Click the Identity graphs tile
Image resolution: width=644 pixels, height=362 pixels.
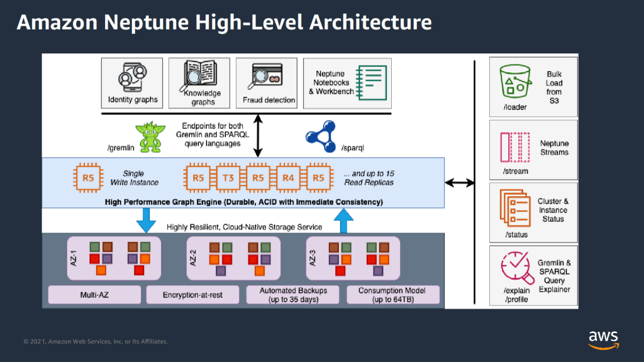(132, 83)
